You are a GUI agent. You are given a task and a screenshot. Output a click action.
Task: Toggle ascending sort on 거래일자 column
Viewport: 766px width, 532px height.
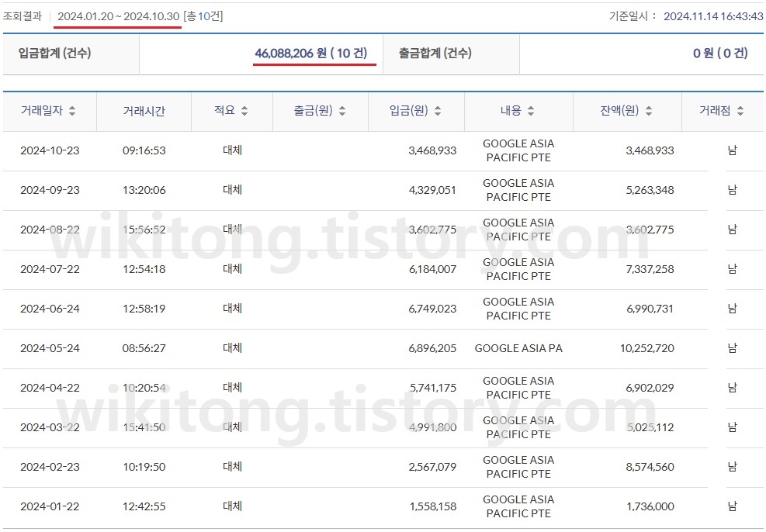pyautogui.click(x=72, y=111)
